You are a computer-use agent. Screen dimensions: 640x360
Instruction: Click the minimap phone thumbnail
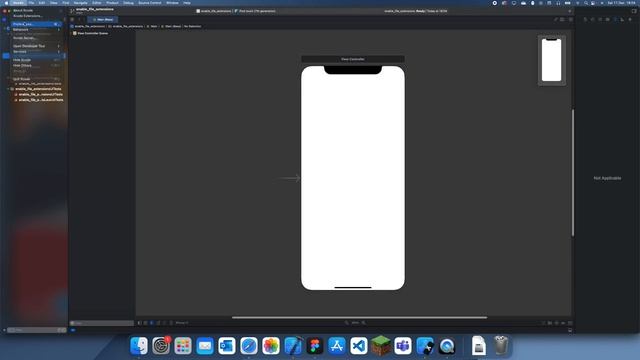[551, 60]
